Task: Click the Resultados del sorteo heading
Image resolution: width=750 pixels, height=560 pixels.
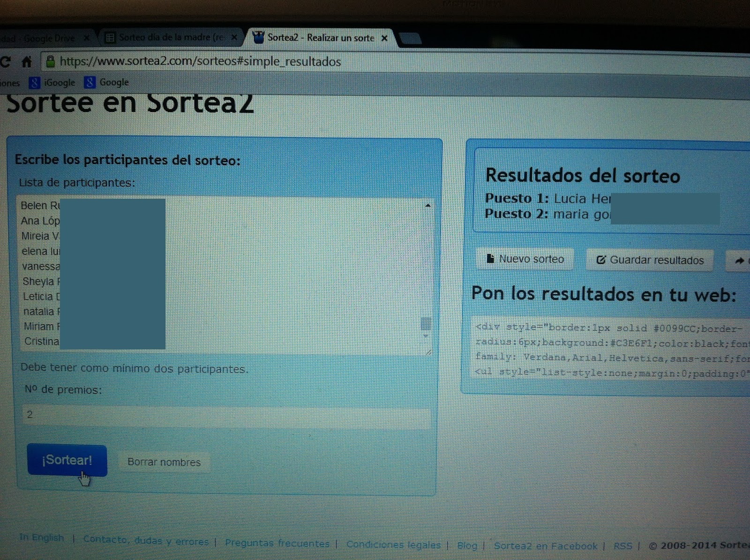Action: pyautogui.click(x=583, y=176)
